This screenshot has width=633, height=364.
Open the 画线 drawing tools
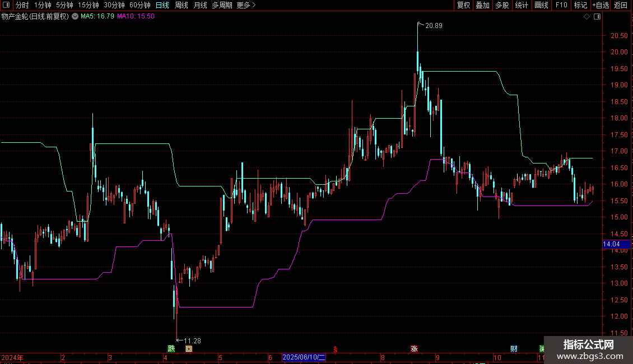tap(541, 5)
